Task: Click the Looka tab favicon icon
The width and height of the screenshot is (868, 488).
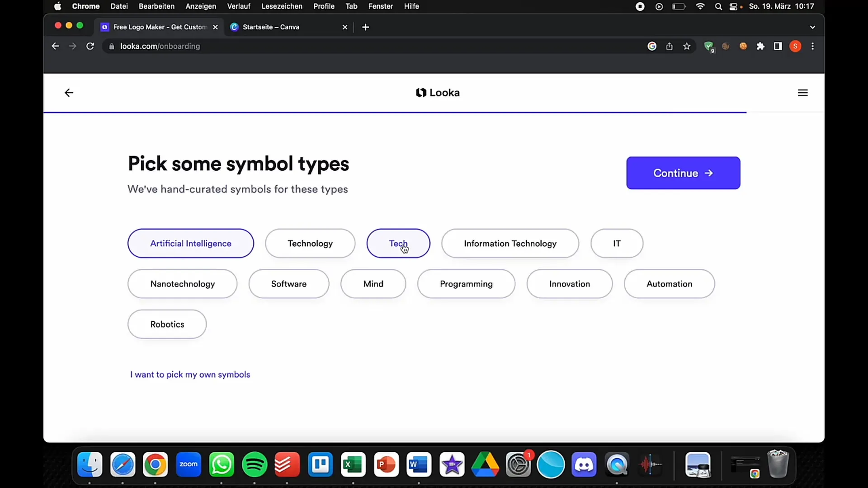Action: click(x=104, y=27)
